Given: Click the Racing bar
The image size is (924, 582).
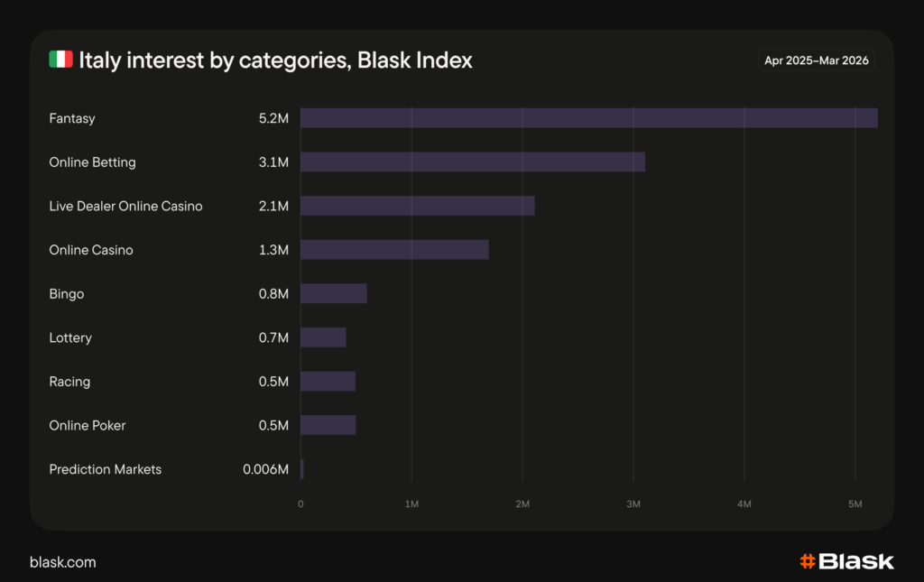Looking at the screenshot, I should 328,381.
